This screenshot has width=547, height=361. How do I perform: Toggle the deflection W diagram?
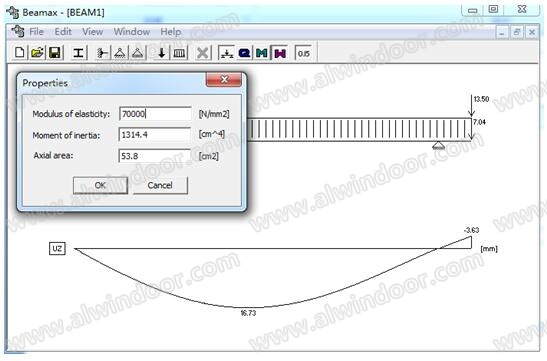[x=280, y=53]
